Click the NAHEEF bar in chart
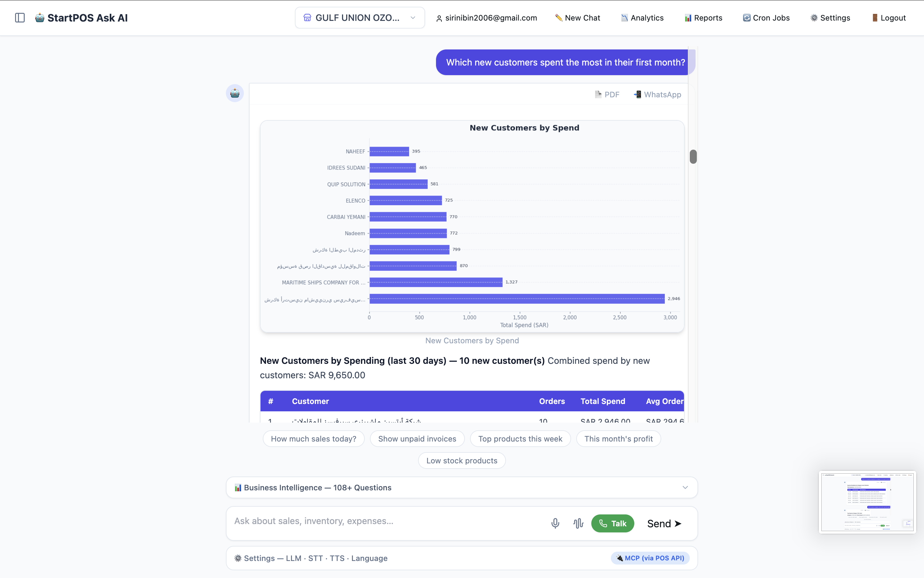This screenshot has width=924, height=578. tap(389, 151)
